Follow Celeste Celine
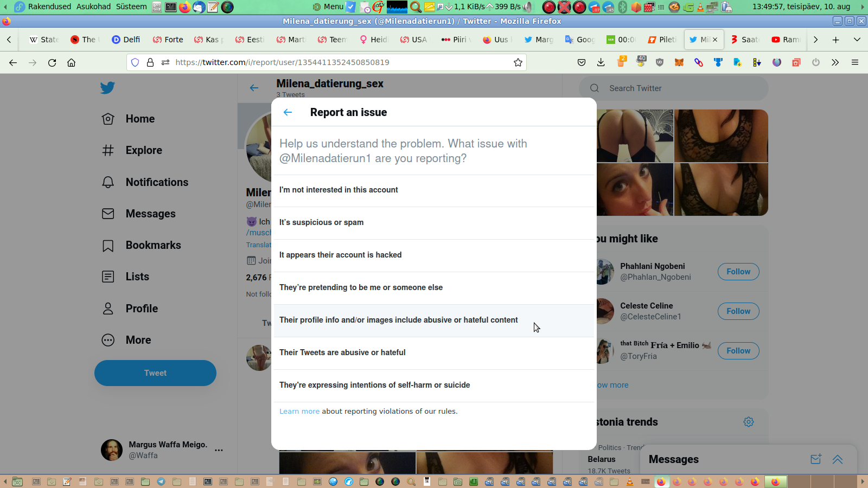 pos(738,311)
